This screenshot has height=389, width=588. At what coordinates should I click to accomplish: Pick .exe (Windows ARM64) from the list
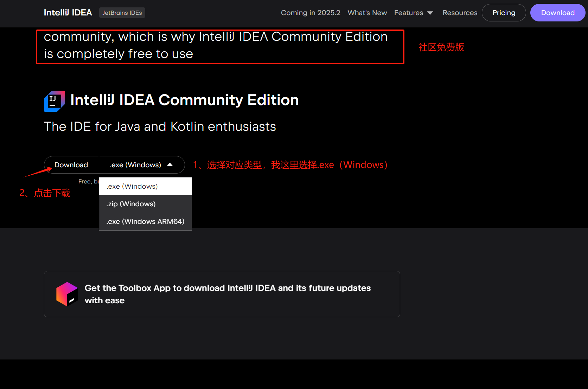click(145, 221)
